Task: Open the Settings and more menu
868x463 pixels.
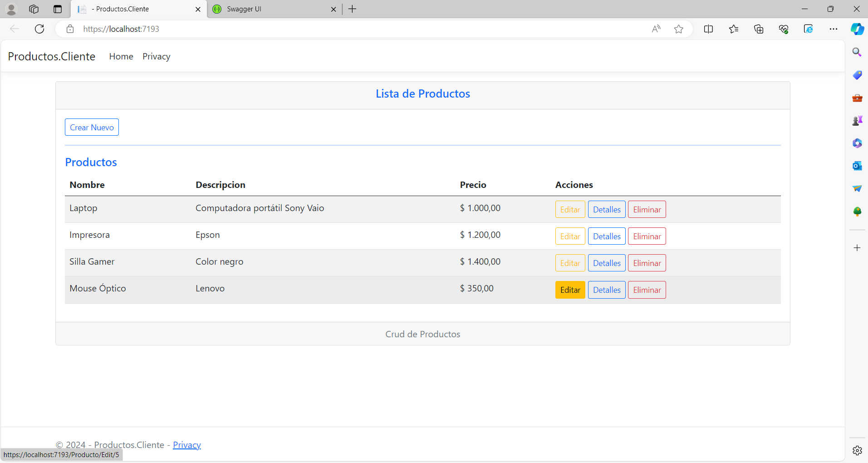Action: point(834,29)
